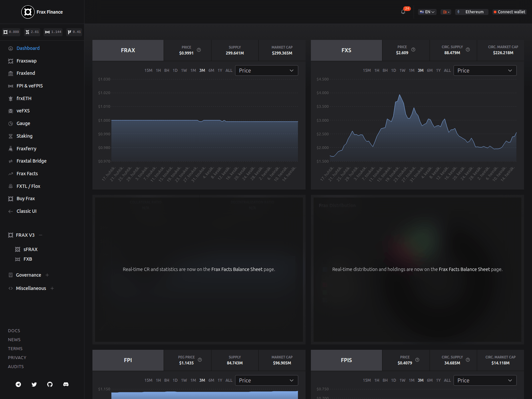Select 15M range on FRAX chart
This screenshot has height=399, width=532.
coord(148,70)
